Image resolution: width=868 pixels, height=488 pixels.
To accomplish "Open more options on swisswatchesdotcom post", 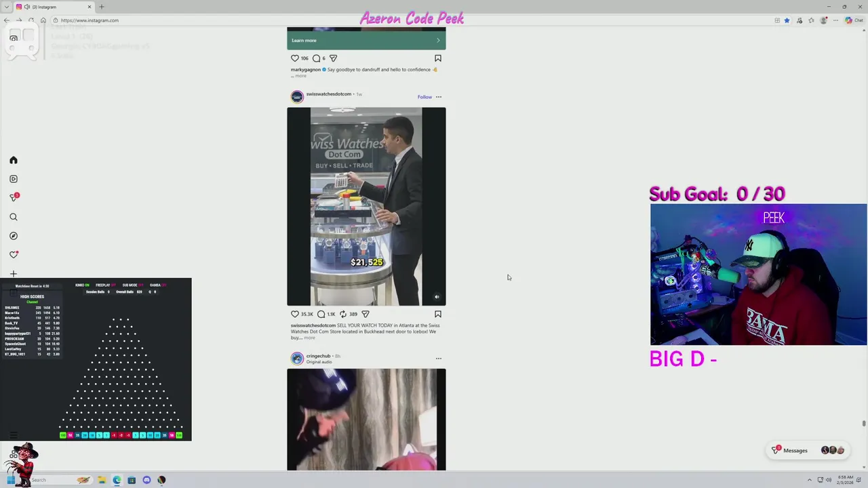I will [439, 97].
